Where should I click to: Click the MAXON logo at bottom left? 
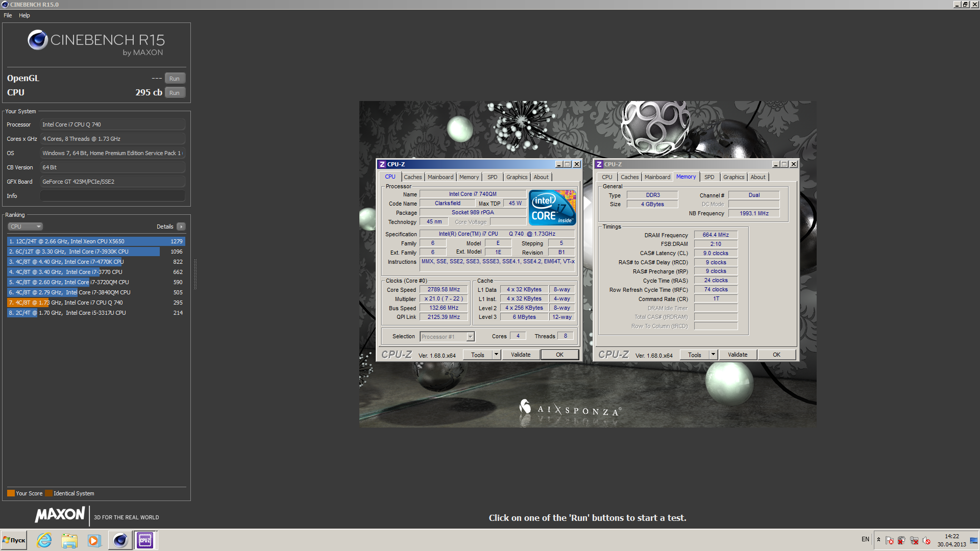60,515
